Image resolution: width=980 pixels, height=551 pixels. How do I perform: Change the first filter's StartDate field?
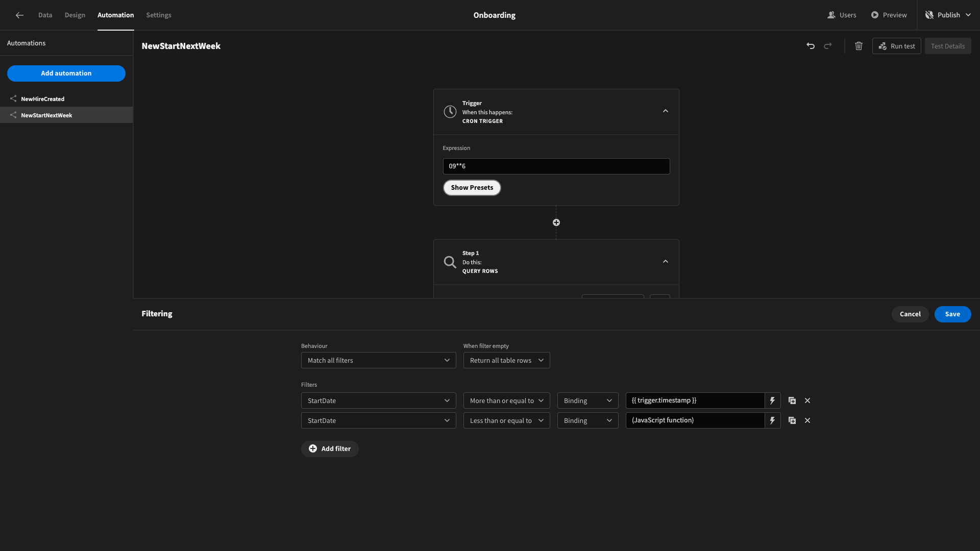(378, 400)
